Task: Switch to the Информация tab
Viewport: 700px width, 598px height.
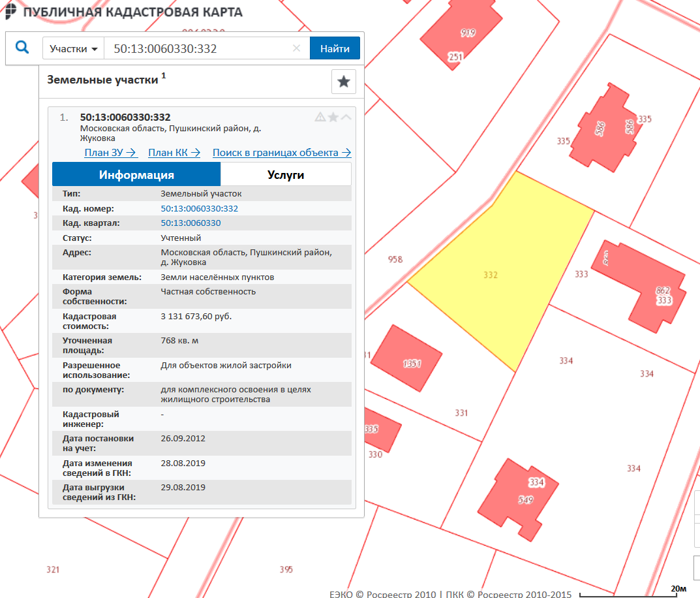Action: pos(136,175)
